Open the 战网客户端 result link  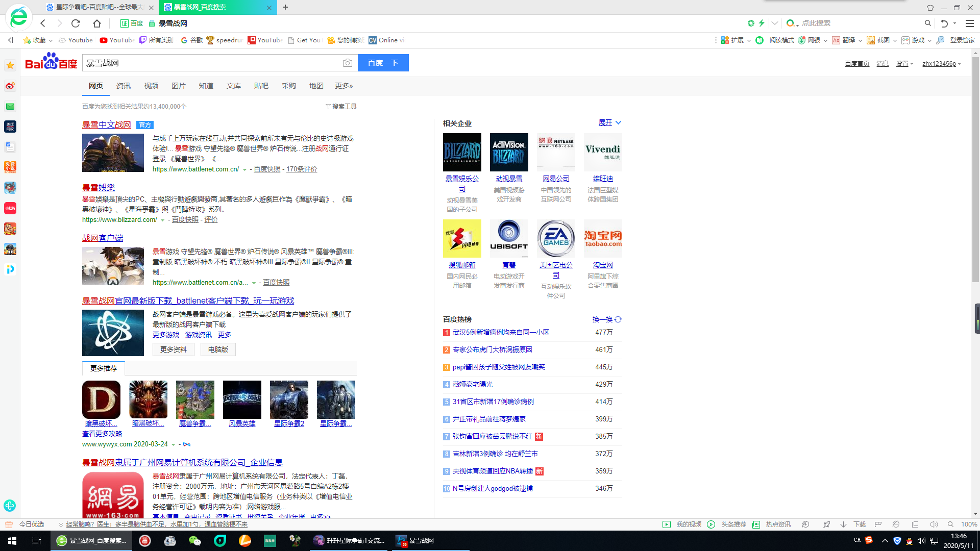coord(103,238)
